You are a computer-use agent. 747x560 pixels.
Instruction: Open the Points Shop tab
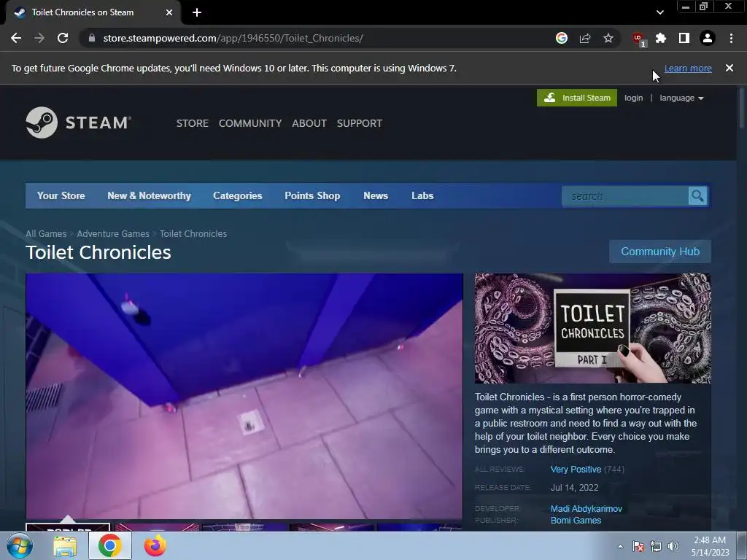312,195
